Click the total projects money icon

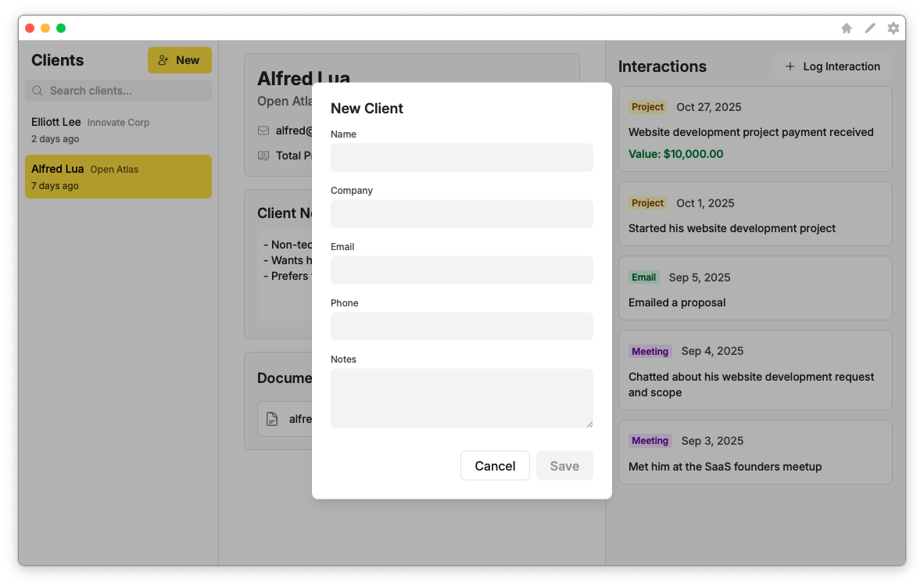263,156
